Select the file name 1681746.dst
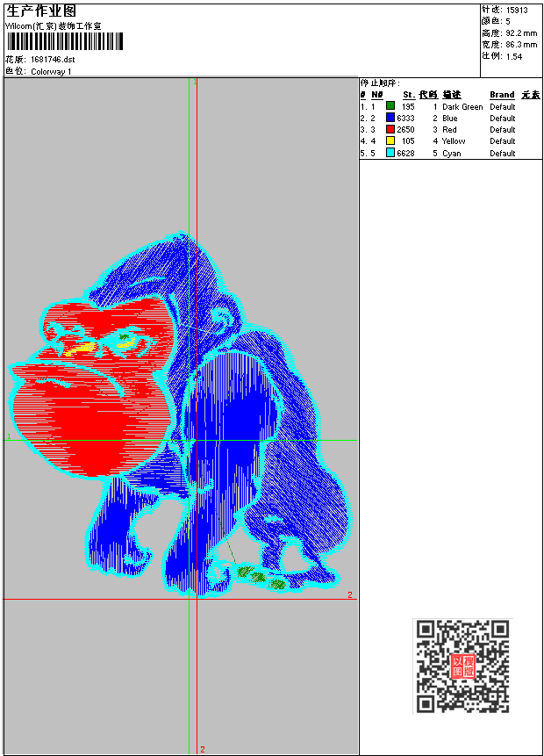The image size is (544, 756). tap(53, 60)
